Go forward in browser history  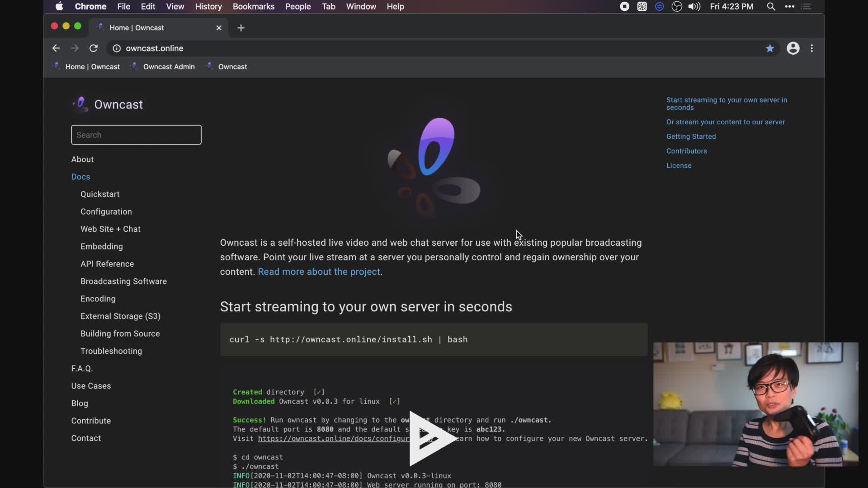pyautogui.click(x=75, y=48)
